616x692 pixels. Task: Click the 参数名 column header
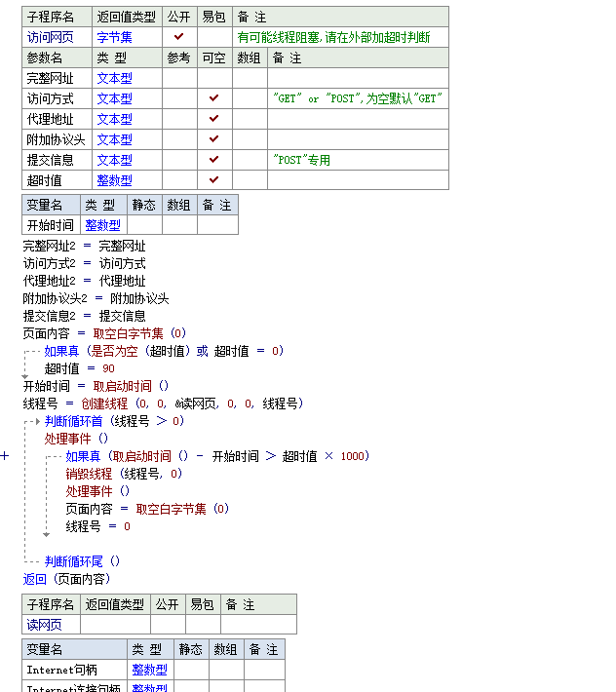click(57, 58)
